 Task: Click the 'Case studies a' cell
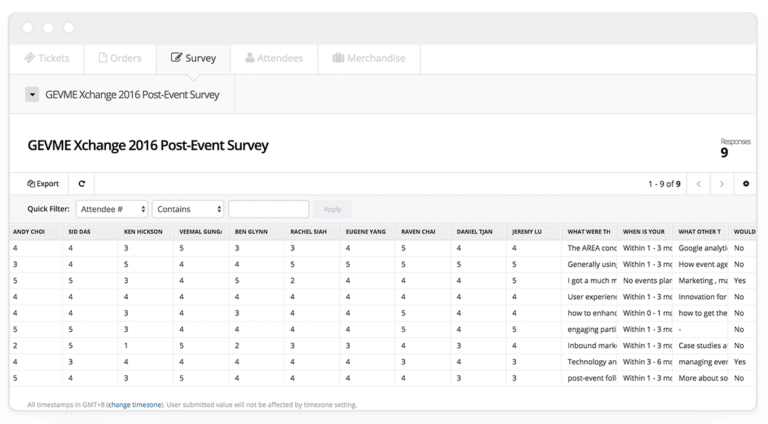click(702, 346)
